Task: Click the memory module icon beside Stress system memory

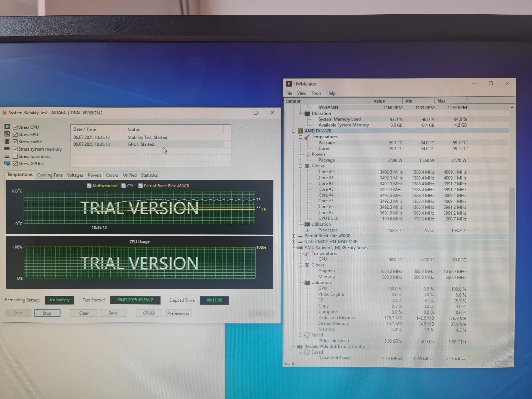Action: [x=7, y=149]
